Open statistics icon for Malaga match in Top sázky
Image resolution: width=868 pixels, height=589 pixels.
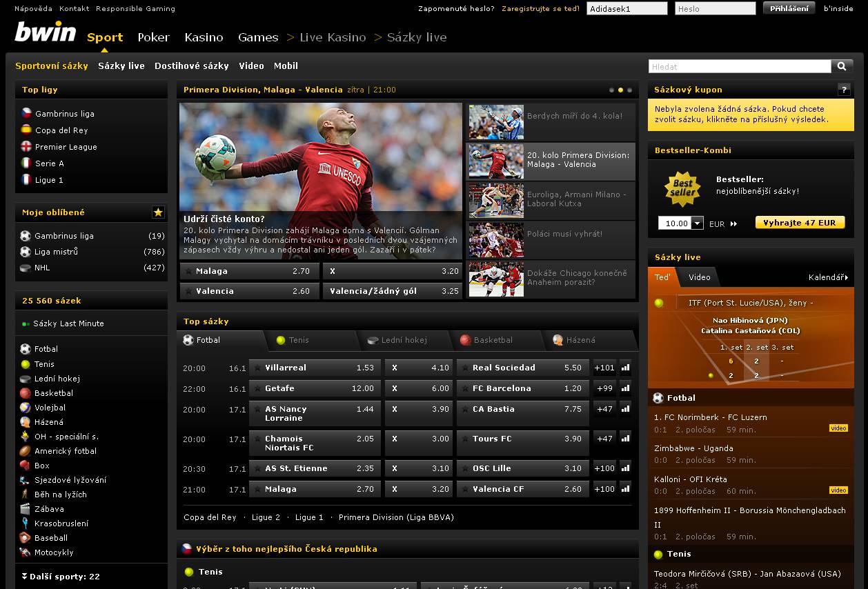click(626, 489)
